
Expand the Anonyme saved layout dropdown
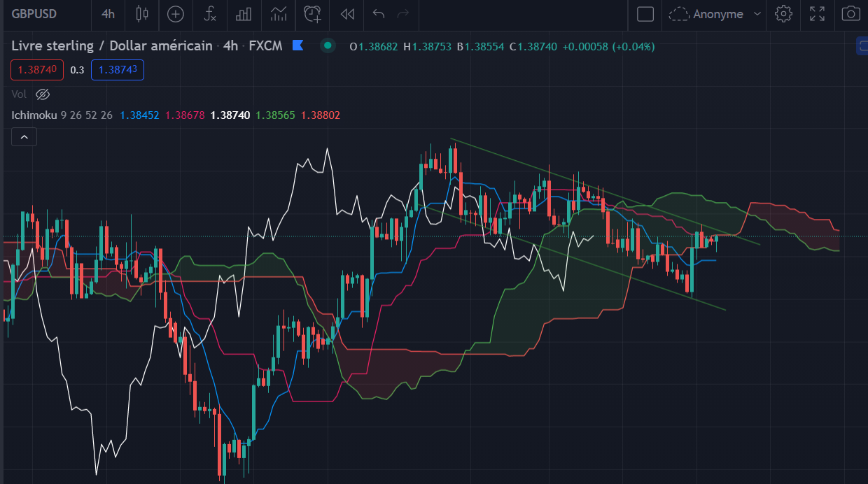point(715,14)
